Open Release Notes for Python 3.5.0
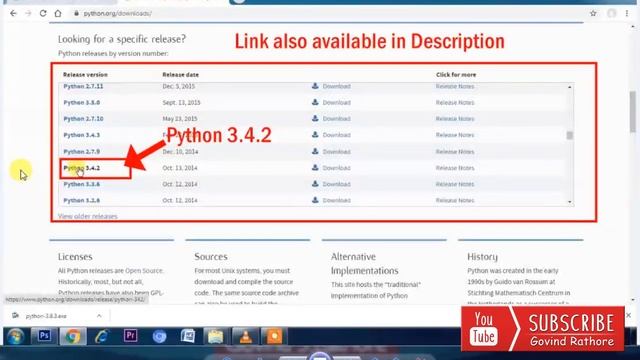 click(x=455, y=102)
